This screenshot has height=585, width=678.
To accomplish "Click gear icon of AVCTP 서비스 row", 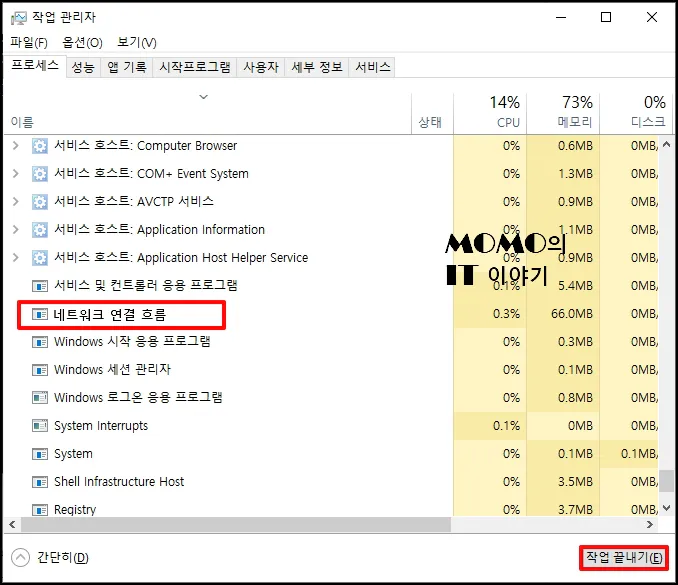I will pos(40,202).
